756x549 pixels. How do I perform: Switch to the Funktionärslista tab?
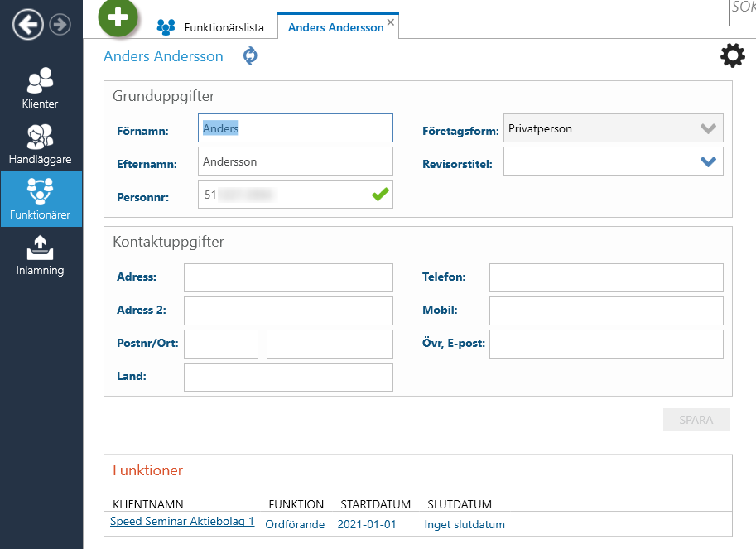[224, 27]
